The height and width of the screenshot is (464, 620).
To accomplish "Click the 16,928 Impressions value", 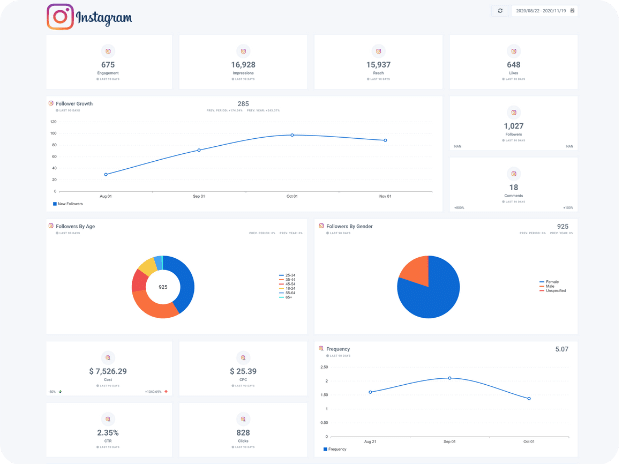I will 243,65.
